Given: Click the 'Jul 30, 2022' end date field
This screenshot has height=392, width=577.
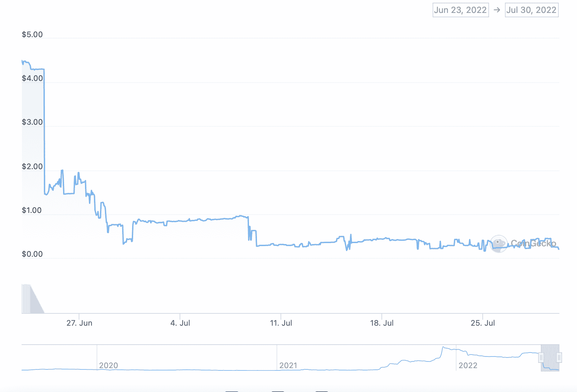Looking at the screenshot, I should pos(531,10).
